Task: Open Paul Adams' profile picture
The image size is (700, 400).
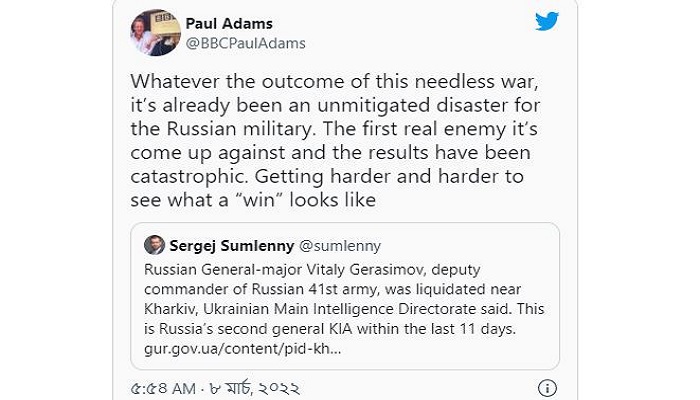Action: point(156,33)
